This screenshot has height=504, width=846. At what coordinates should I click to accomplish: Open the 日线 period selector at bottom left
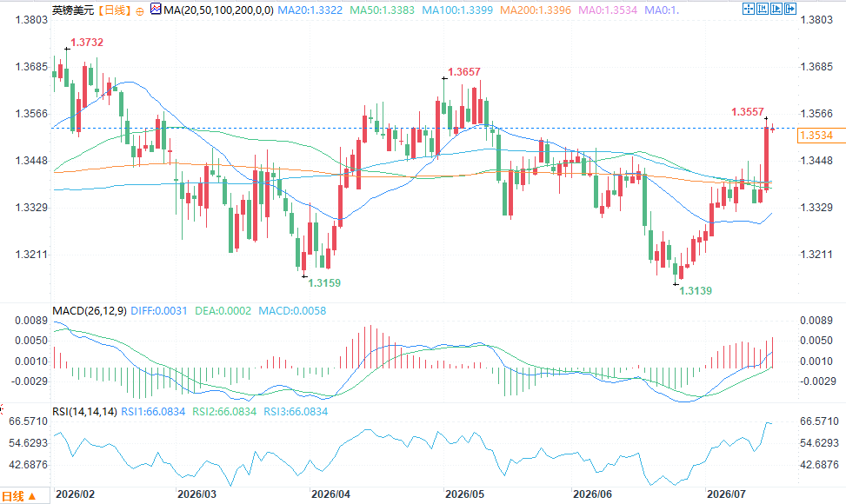click(x=19, y=496)
